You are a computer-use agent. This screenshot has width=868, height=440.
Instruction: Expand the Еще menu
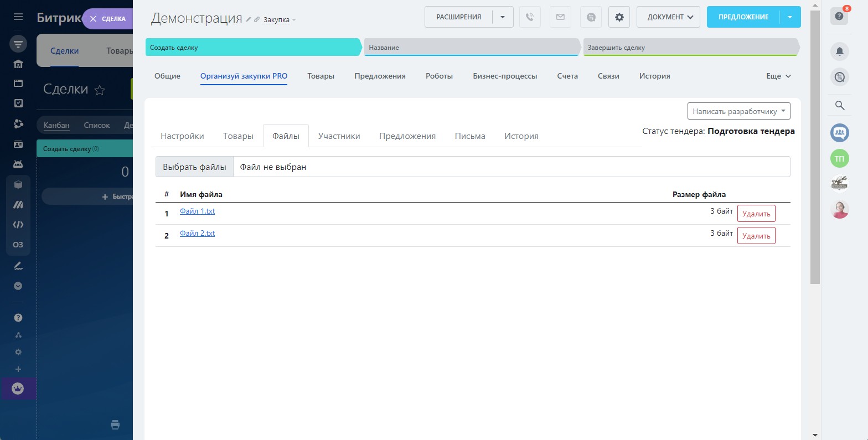[778, 76]
